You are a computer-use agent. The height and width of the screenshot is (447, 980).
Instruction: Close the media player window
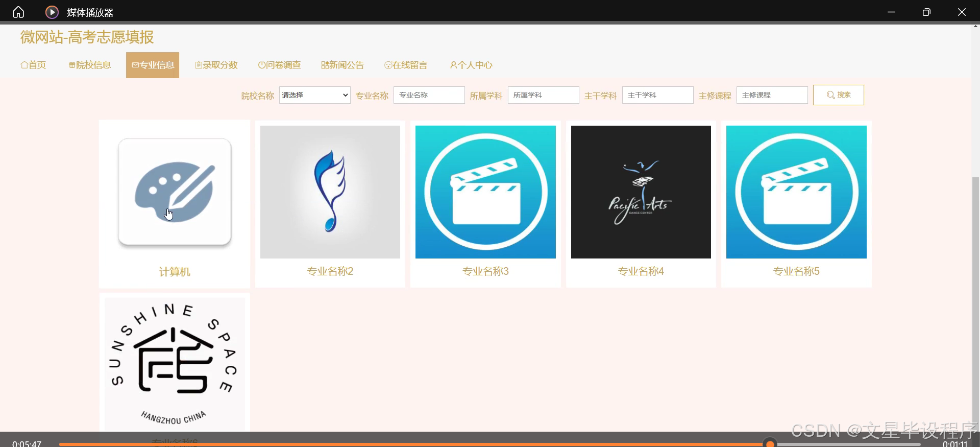tap(962, 12)
